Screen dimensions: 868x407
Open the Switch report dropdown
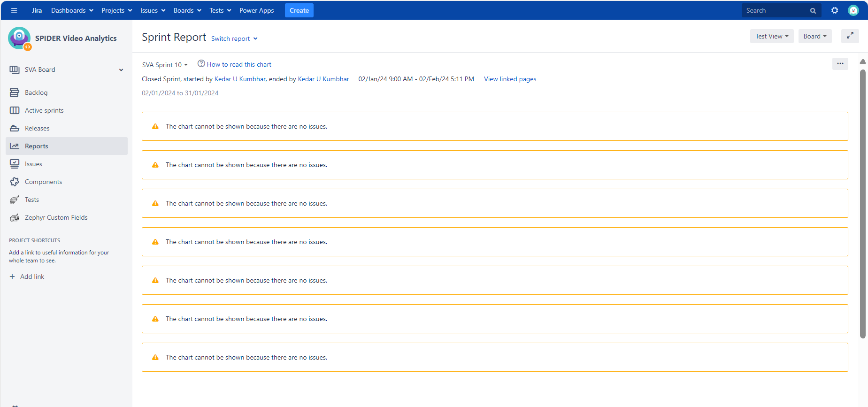point(234,38)
